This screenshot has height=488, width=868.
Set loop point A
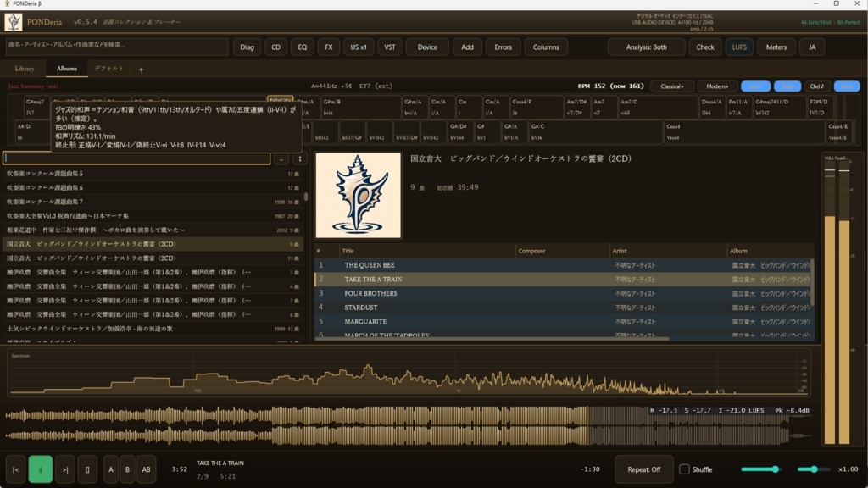coord(111,469)
